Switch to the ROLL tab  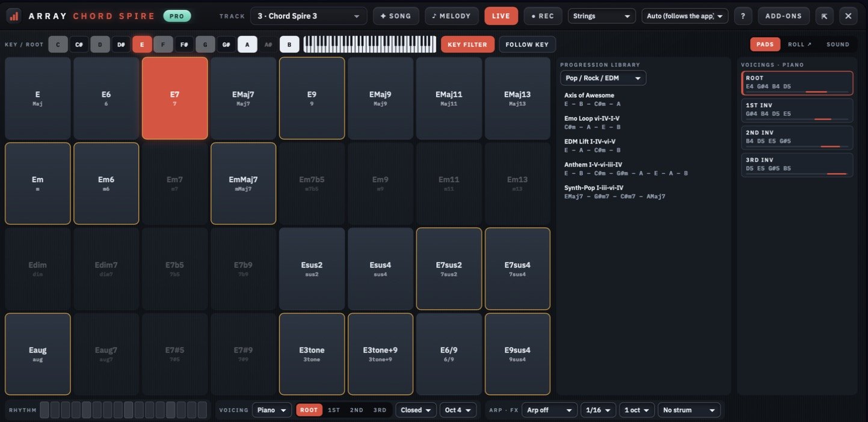pyautogui.click(x=800, y=44)
